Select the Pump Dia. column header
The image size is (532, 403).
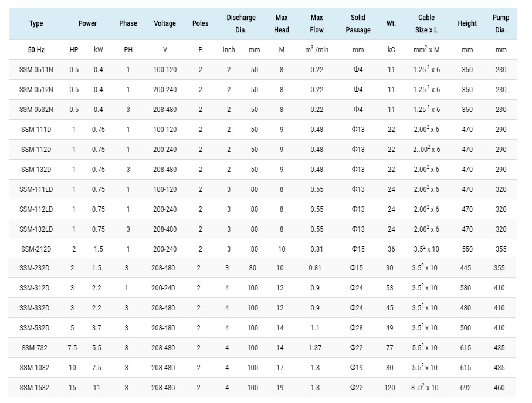(x=500, y=23)
